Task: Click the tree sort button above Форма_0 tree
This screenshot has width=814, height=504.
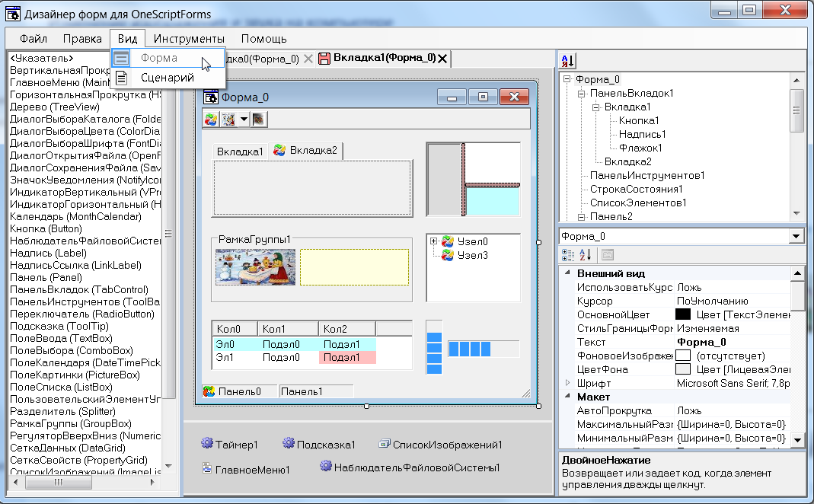Action: [x=568, y=61]
